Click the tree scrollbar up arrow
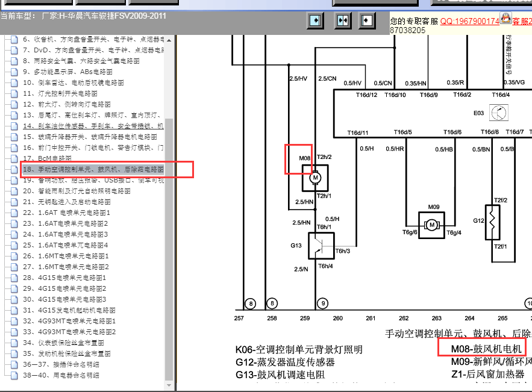The width and height of the screenshot is (532, 392). [169, 40]
